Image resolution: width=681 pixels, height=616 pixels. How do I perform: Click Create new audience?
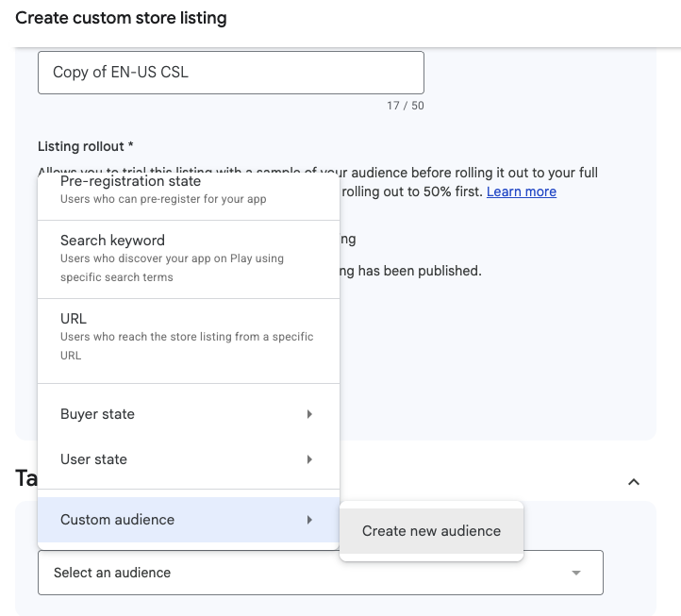coord(431,531)
